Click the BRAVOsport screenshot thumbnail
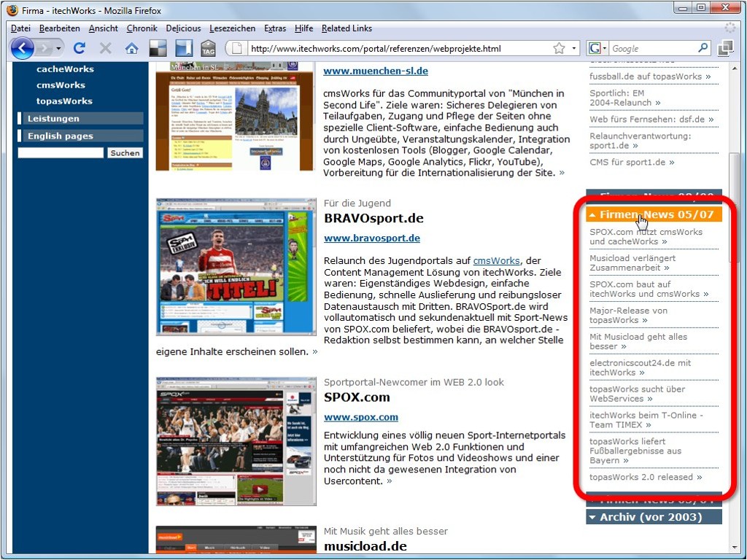747x560 pixels. point(236,267)
